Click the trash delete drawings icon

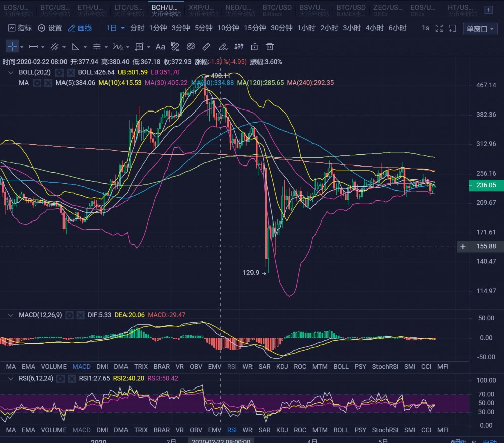pos(270,47)
